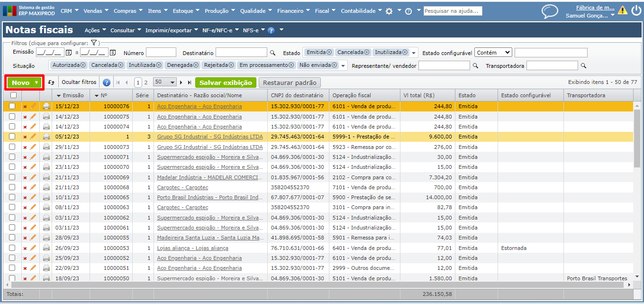Open the Financeiro menu
Image resolution: width=644 pixels, height=304 pixels.
click(x=293, y=11)
